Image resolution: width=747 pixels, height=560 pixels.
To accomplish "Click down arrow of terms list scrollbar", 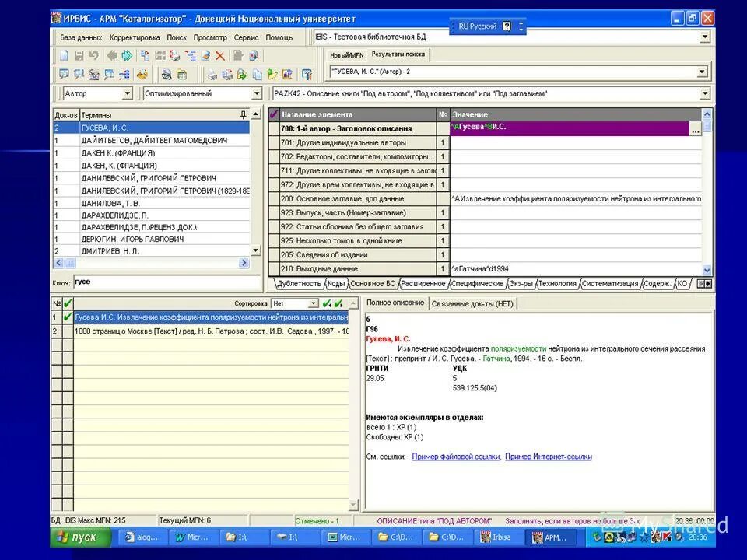I will pos(256,250).
